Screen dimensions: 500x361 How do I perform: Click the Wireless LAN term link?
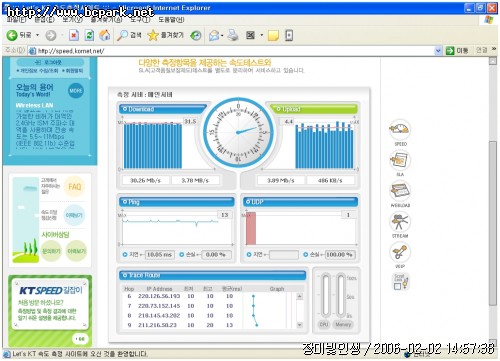coord(34,105)
